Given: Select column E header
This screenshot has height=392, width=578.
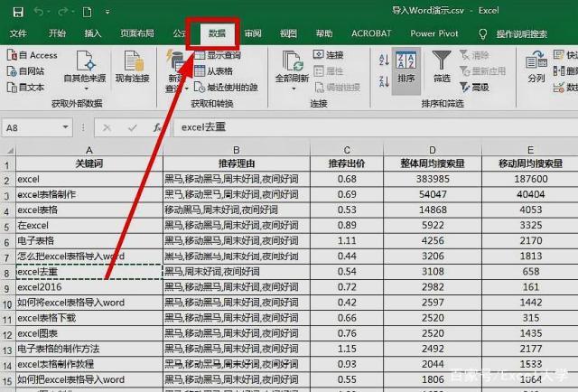Looking at the screenshot, I should click(x=530, y=150).
